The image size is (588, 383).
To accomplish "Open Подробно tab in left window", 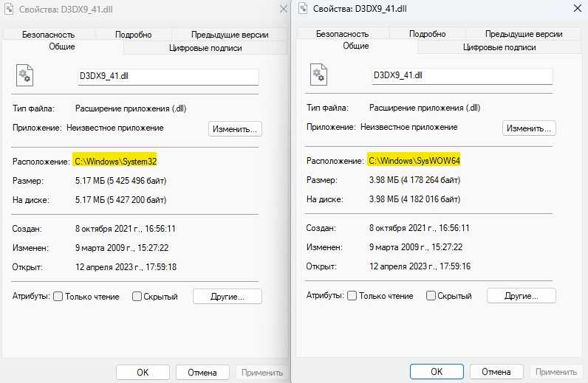I will (x=134, y=35).
